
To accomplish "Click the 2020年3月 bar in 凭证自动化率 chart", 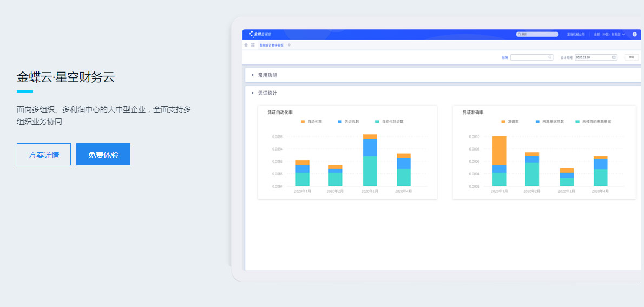I will [x=370, y=160].
